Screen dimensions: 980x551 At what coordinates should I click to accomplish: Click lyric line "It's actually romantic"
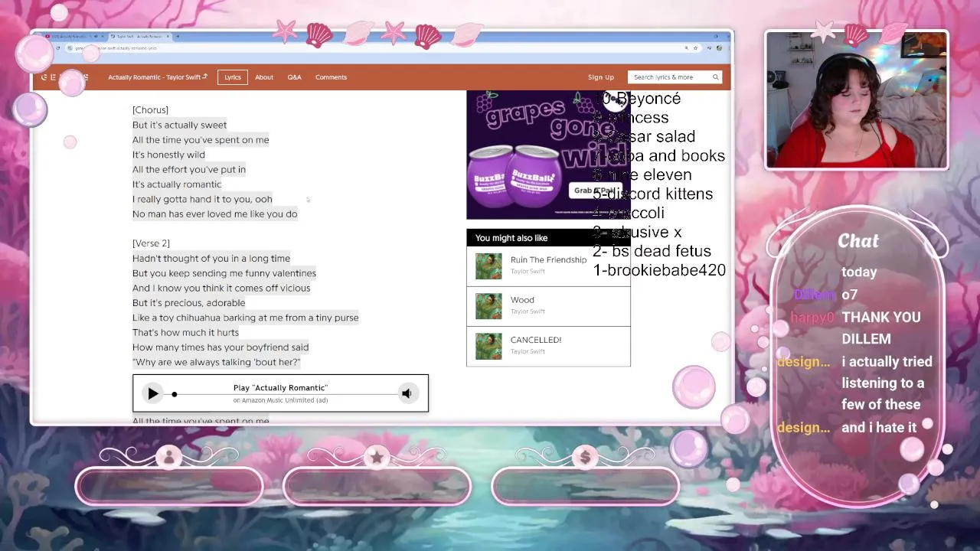click(x=177, y=184)
